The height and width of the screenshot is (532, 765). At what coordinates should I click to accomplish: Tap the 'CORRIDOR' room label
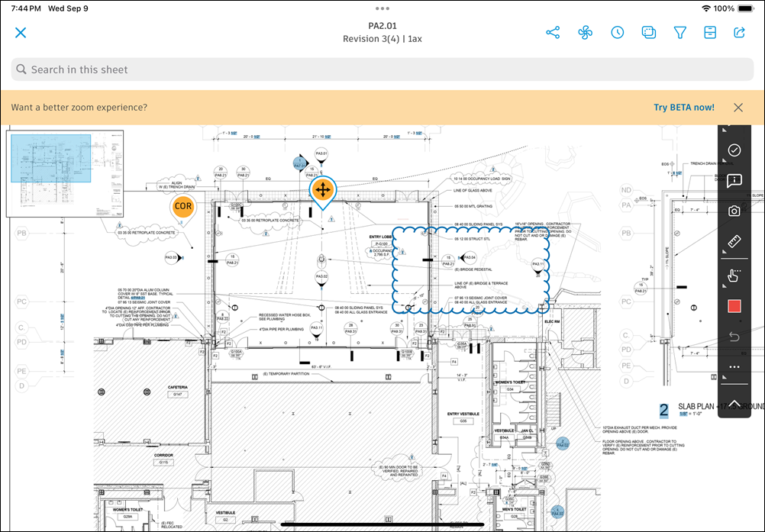(163, 455)
